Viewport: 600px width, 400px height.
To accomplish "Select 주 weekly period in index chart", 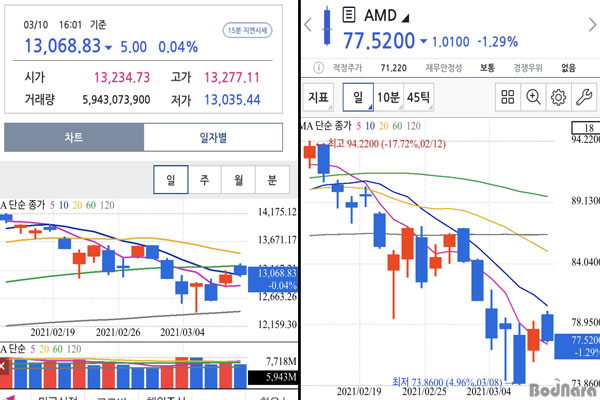I will point(205,180).
